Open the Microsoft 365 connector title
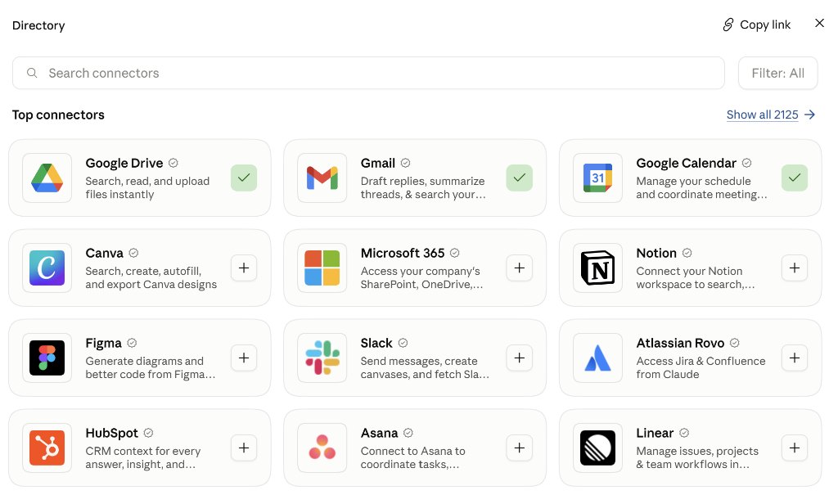The height and width of the screenshot is (504, 838). (403, 253)
